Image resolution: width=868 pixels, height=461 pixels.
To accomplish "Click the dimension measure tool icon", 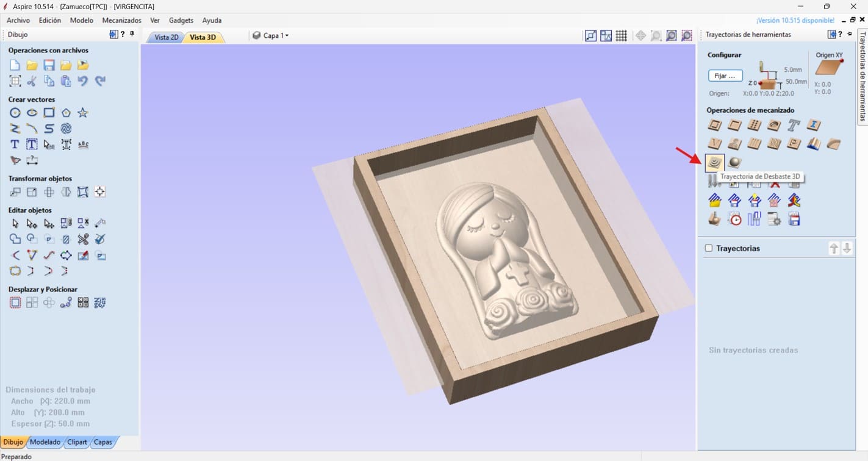I will pos(32,160).
